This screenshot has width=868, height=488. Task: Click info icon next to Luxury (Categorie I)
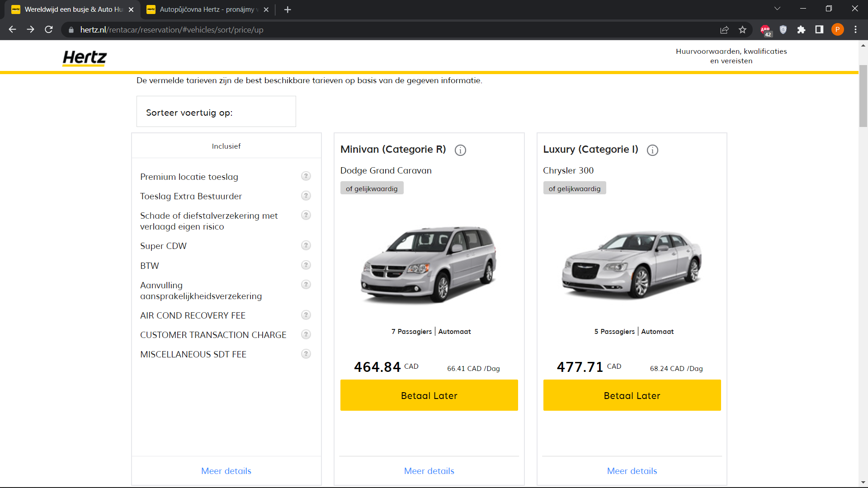click(x=652, y=150)
